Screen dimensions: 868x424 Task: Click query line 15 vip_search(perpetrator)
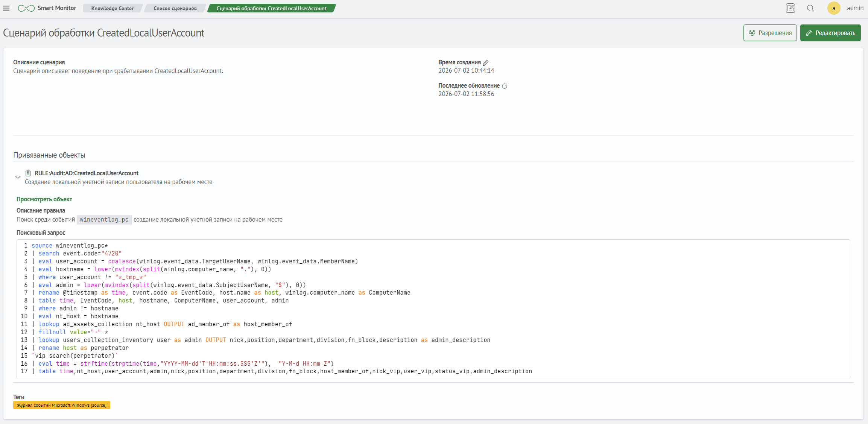pyautogui.click(x=75, y=356)
